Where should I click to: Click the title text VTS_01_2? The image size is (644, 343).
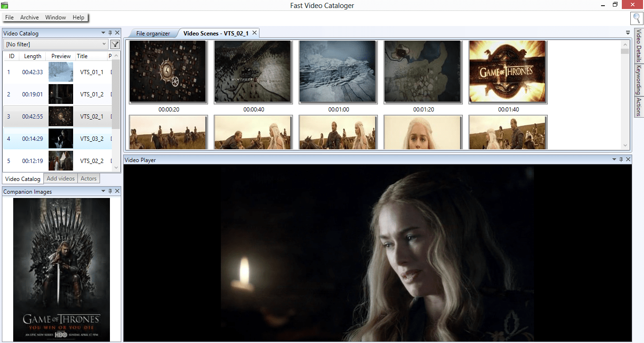point(92,94)
